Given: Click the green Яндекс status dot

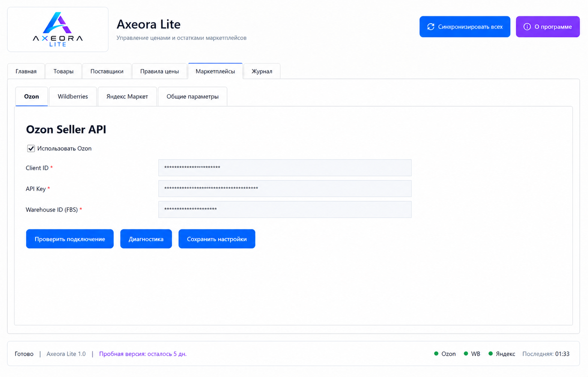Looking at the screenshot, I should [x=490, y=354].
